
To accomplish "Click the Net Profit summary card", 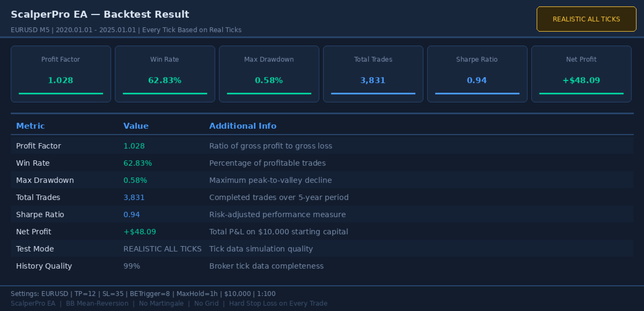I will [581, 73].
